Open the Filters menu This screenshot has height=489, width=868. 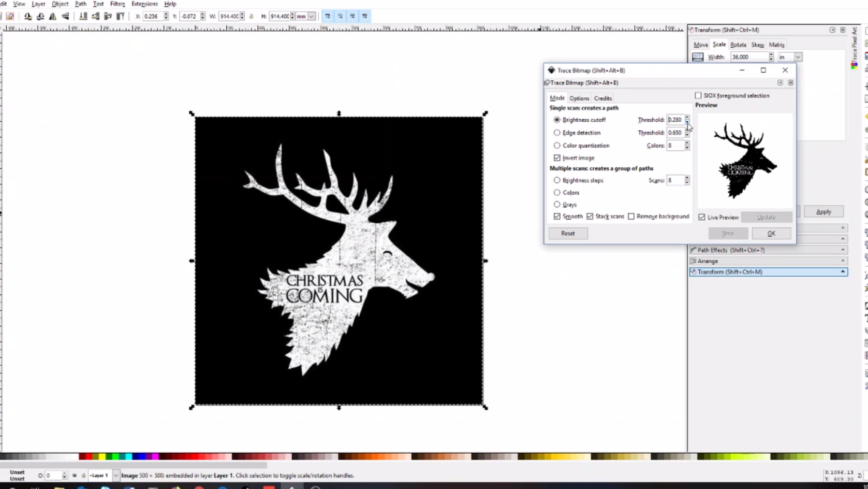click(x=117, y=4)
